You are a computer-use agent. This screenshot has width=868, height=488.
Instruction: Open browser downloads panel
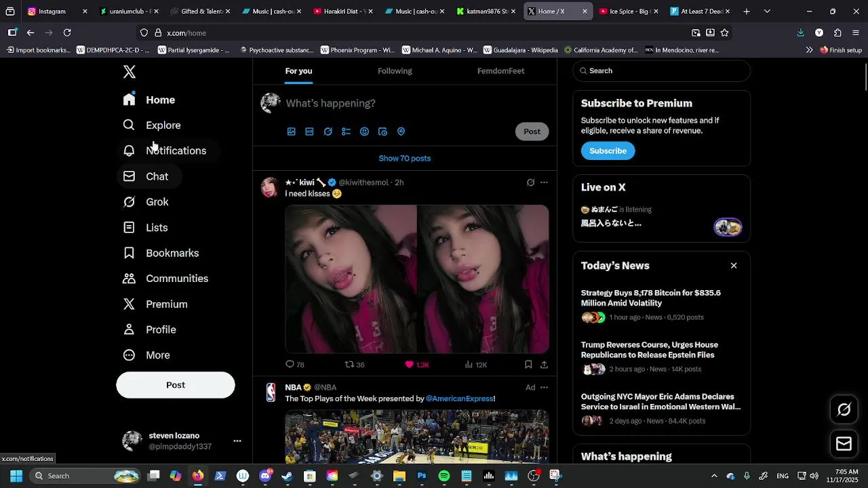[x=801, y=33]
